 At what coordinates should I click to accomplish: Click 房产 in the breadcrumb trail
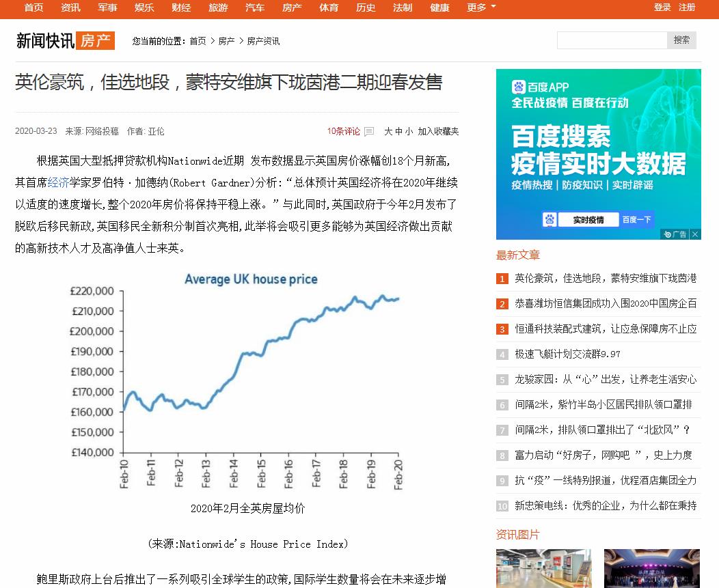point(226,41)
